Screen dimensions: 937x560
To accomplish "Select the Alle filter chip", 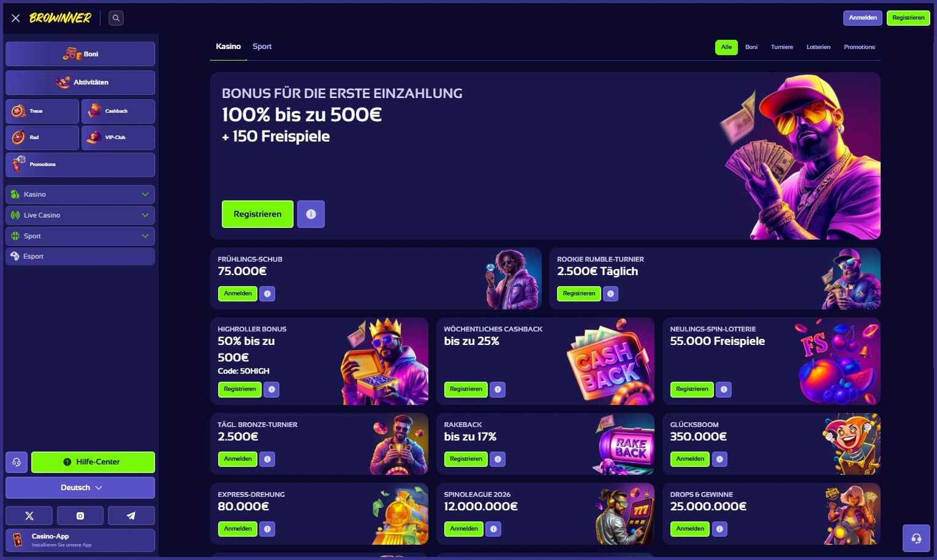I will point(726,47).
